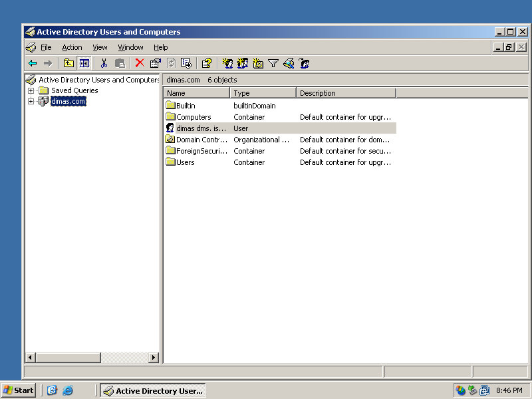Select the ForeignSecurityPrincipals container row
The image size is (532, 399).
(280, 151)
